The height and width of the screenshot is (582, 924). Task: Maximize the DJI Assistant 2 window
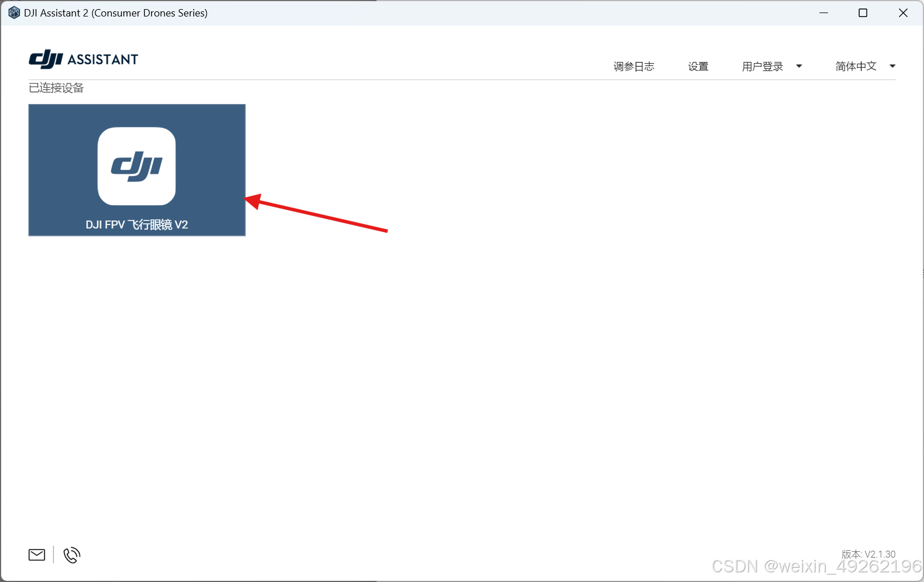[863, 13]
